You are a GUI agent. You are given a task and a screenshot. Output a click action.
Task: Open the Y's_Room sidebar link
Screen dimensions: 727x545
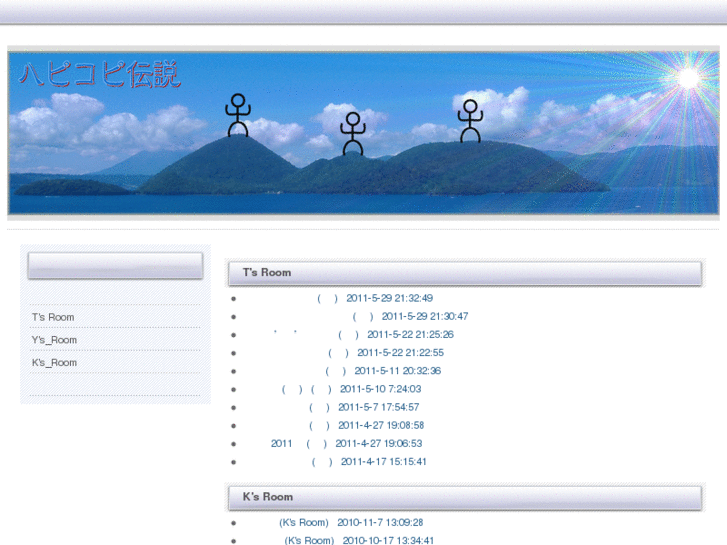click(x=54, y=340)
